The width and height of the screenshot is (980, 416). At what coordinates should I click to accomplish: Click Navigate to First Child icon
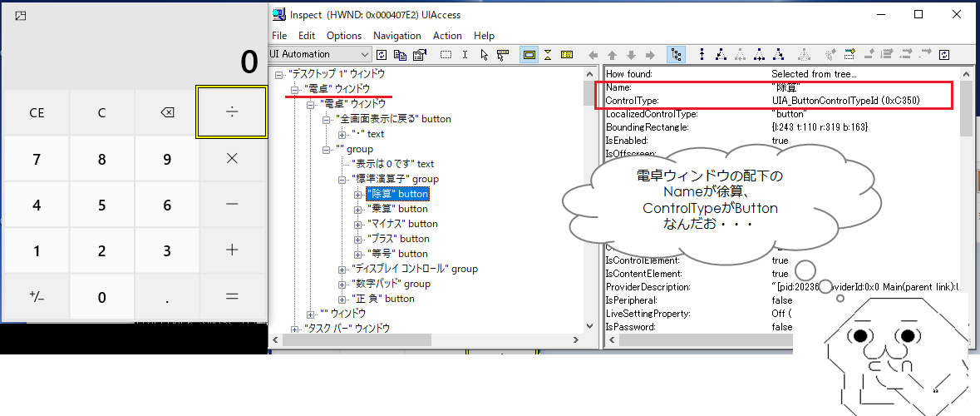coord(721,55)
